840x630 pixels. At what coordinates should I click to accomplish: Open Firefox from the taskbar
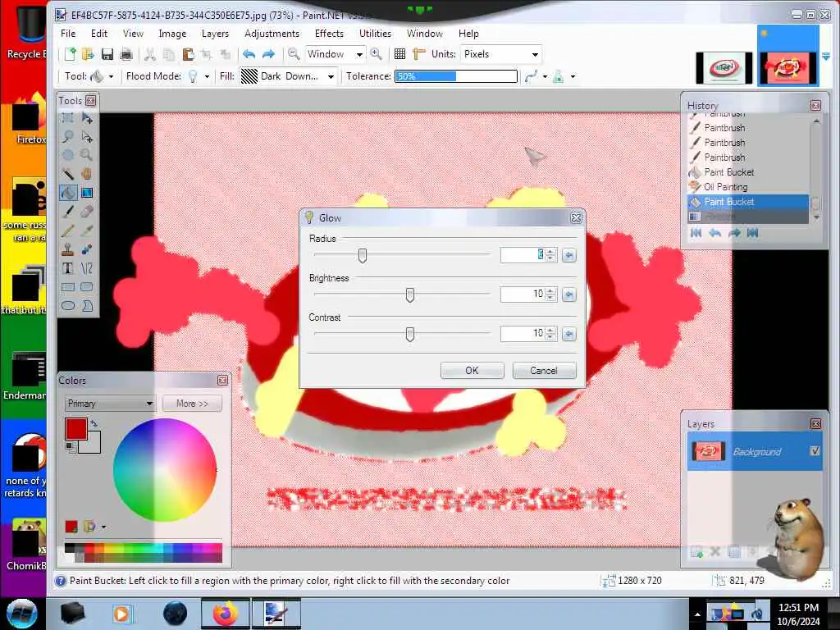pyautogui.click(x=225, y=614)
